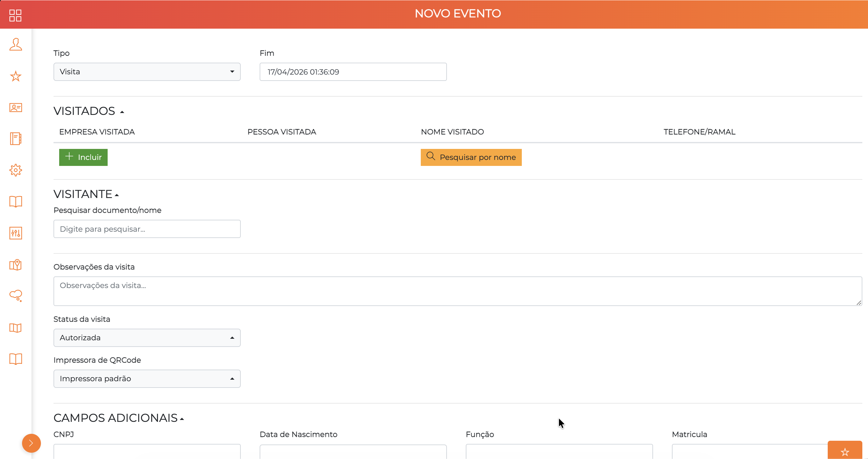Screen dimensions: 868x459
Task: Collapse the CAMPOS ADICIONAIS section
Action: 182,419
